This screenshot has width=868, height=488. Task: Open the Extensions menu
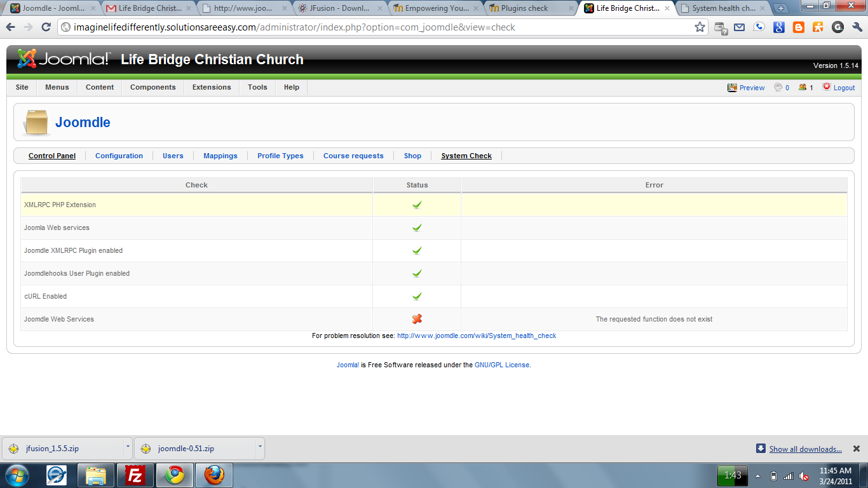(212, 87)
